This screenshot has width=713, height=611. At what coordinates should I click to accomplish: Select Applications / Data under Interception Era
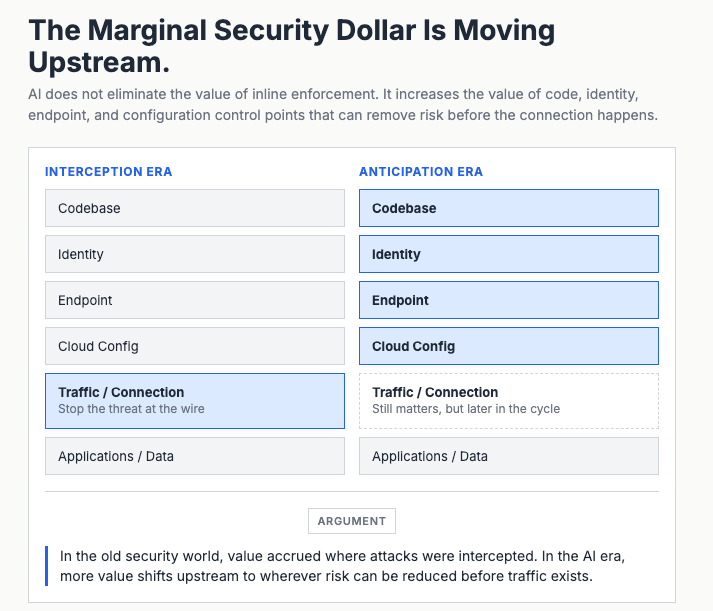click(x=195, y=456)
